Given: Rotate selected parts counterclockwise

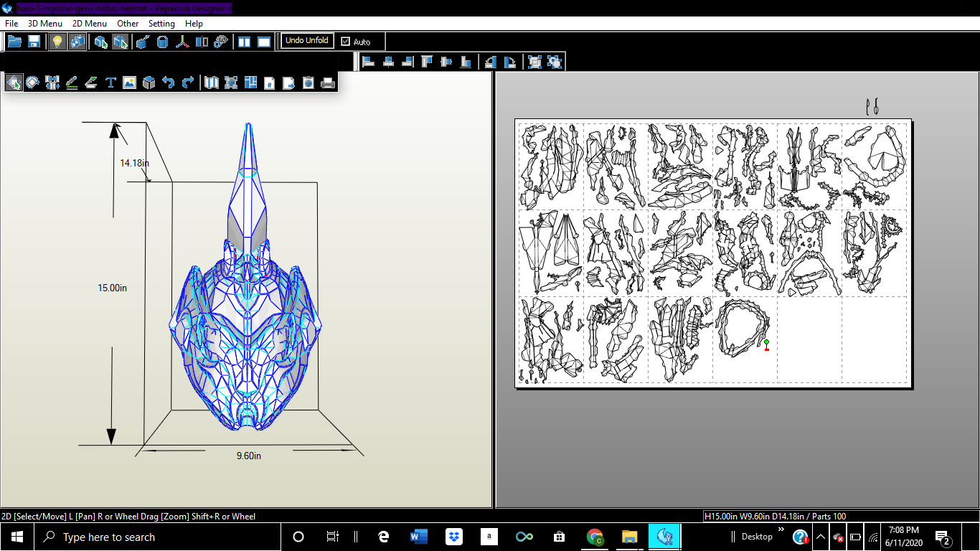Looking at the screenshot, I should pos(491,62).
